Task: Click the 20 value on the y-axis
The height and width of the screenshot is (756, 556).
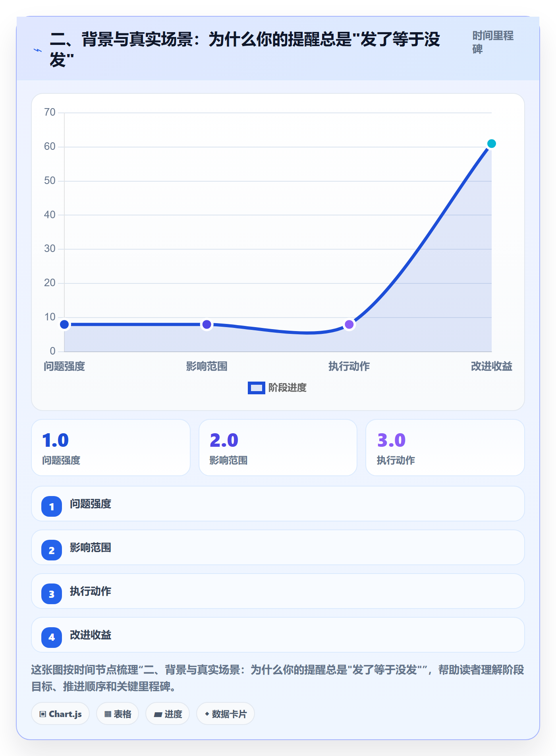Action: click(x=50, y=283)
